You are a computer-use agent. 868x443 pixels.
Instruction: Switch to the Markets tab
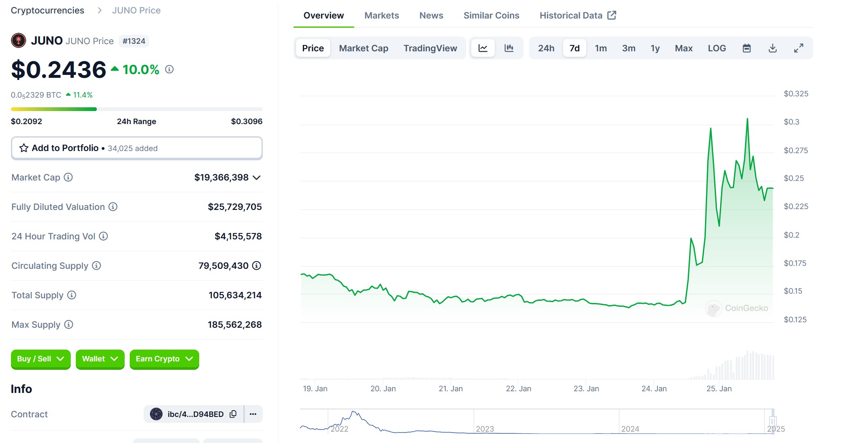[x=382, y=15]
